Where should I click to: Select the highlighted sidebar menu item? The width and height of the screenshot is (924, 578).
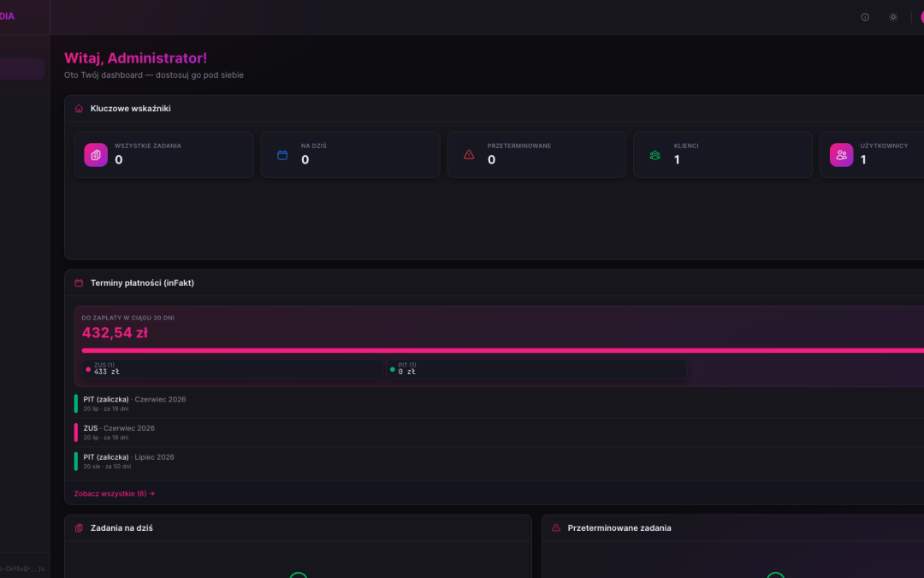point(21,69)
